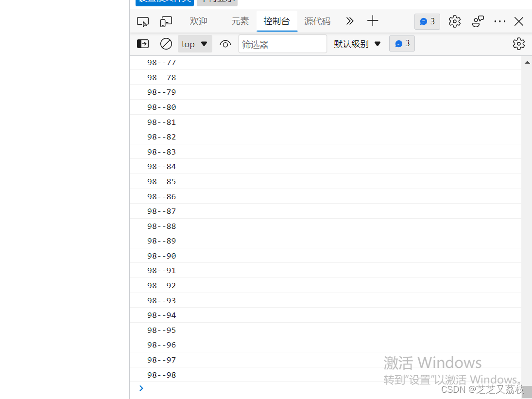Viewport: 532px width, 399px height.
Task: Open the issues counter showing 3
Action: click(427, 21)
